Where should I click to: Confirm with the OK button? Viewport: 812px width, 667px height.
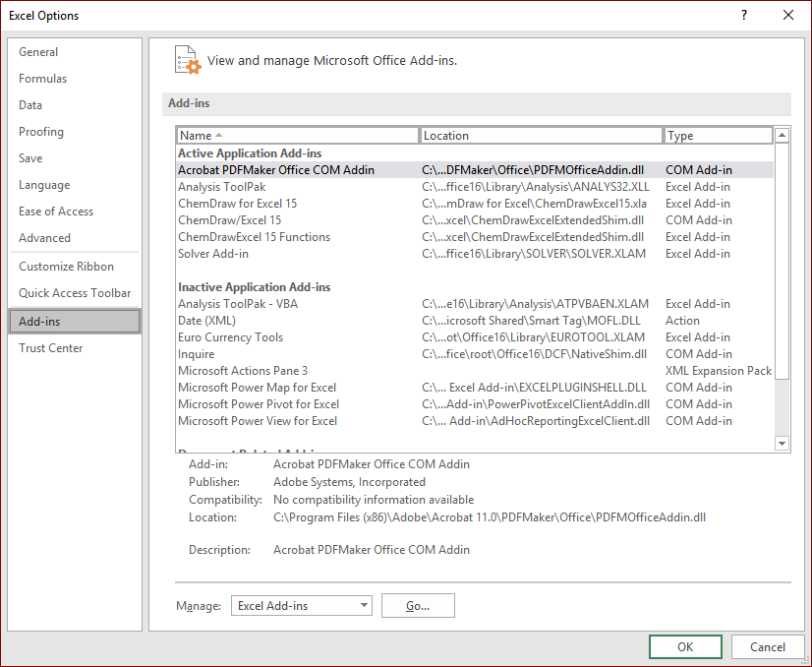pyautogui.click(x=685, y=646)
